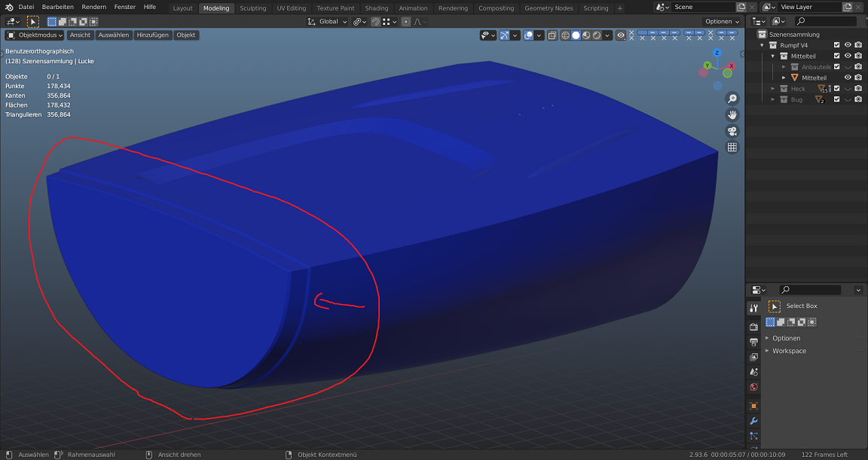Open the Objekt viewport menu
This screenshot has height=460, width=868.
185,35
